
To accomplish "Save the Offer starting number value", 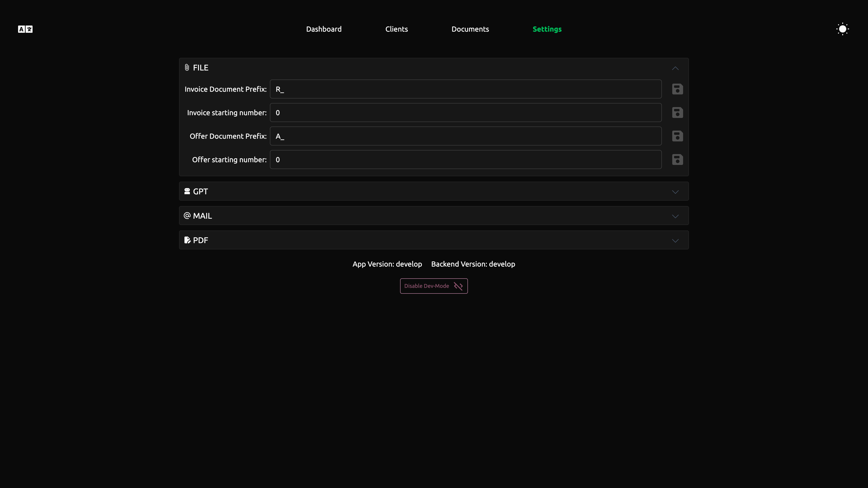I will [x=677, y=160].
